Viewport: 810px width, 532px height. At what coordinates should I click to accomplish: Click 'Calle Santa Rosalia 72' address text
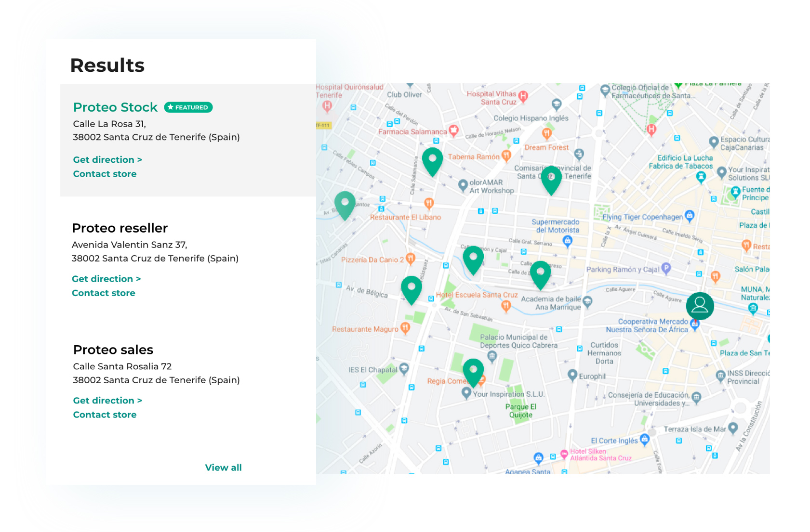[x=122, y=366]
